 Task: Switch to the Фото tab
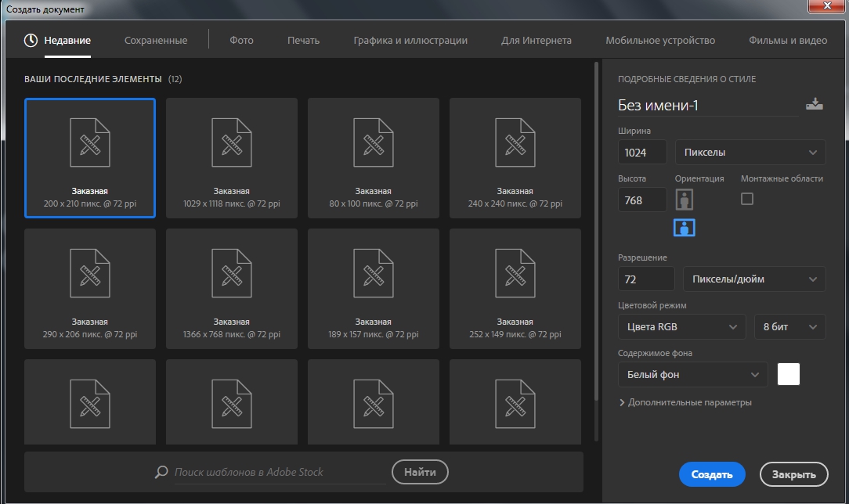[241, 41]
